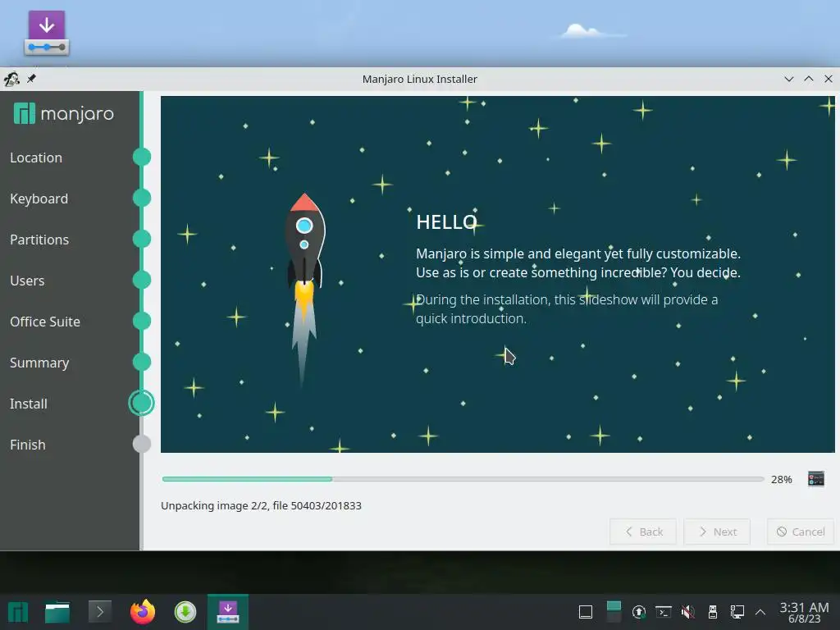The width and height of the screenshot is (840, 630).
Task: Click the 28% progress label
Action: click(x=781, y=479)
